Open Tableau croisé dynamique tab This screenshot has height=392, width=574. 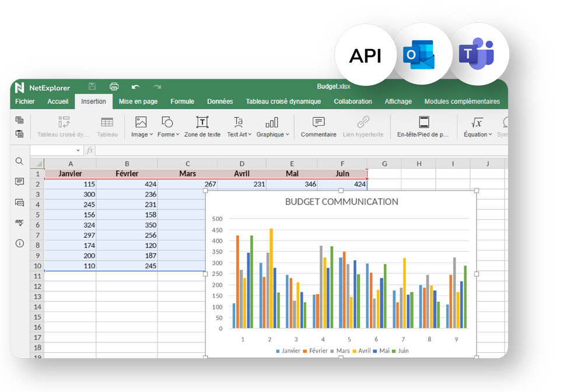[283, 101]
